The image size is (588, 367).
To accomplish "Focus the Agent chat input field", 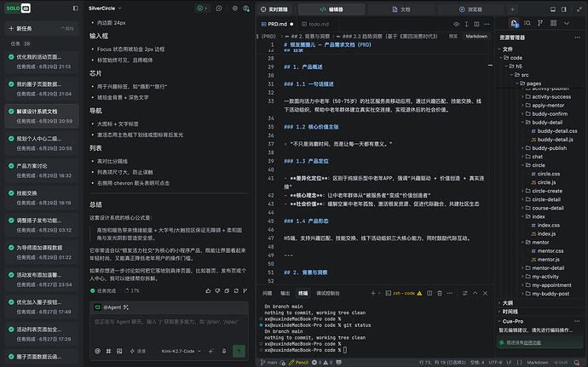I will click(169, 328).
